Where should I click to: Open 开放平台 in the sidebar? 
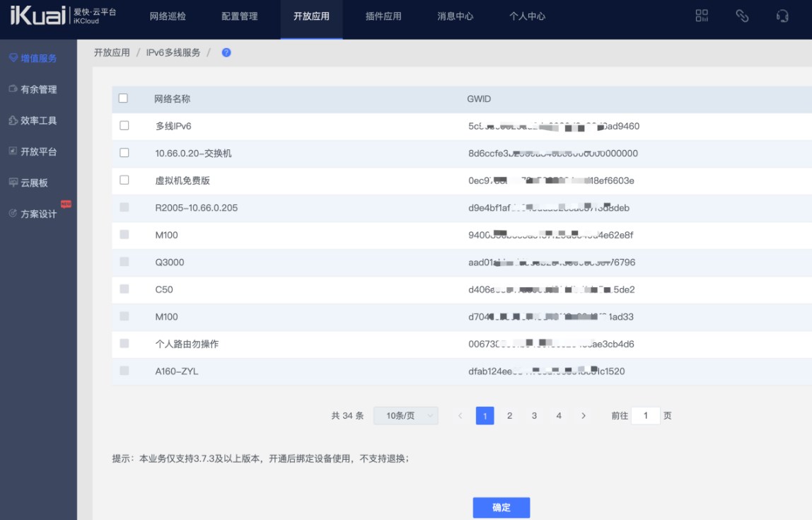39,151
